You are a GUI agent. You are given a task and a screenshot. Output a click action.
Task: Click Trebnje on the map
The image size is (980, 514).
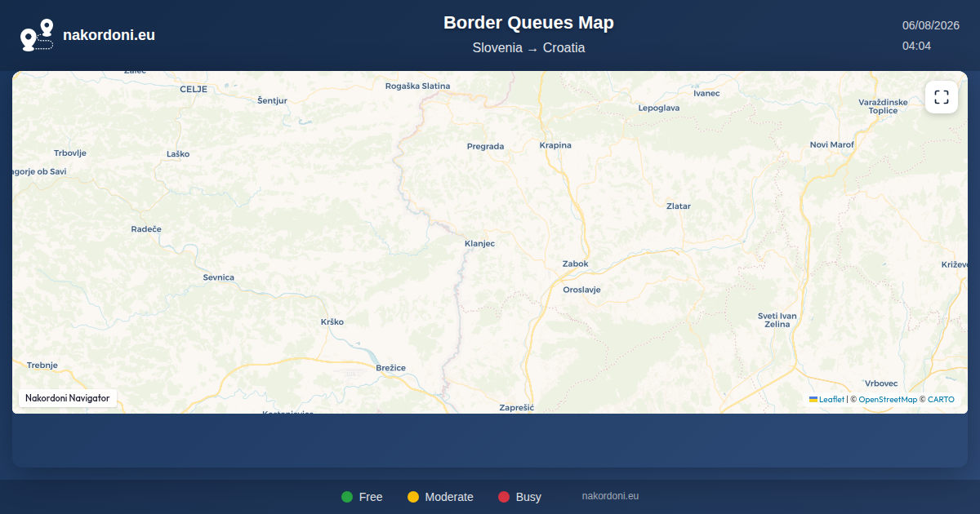pyautogui.click(x=42, y=366)
